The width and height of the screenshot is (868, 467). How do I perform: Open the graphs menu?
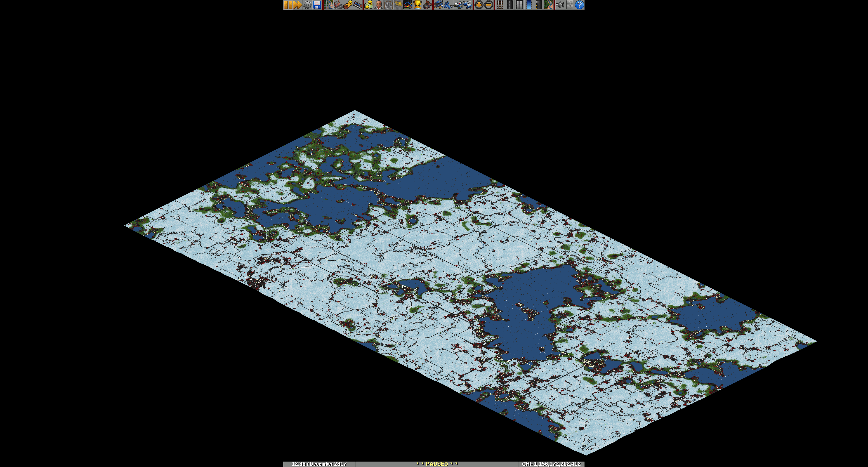pos(408,5)
